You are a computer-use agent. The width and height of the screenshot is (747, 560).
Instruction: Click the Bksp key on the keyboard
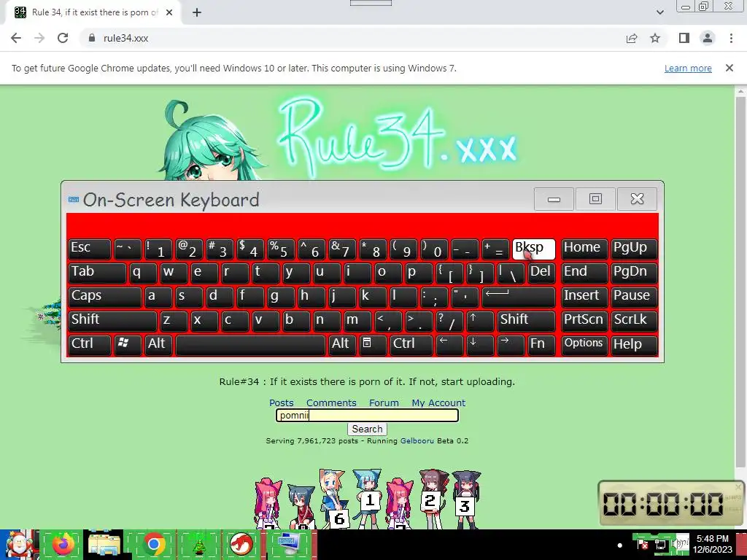[x=533, y=249]
